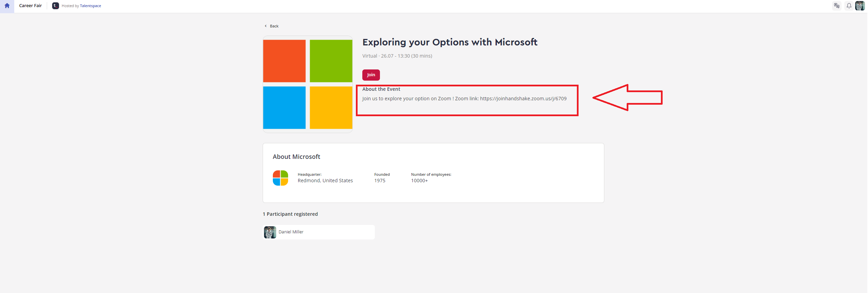Viewport: 868px width, 293px height.
Task: Go to the home icon in top bar
Action: (7, 6)
